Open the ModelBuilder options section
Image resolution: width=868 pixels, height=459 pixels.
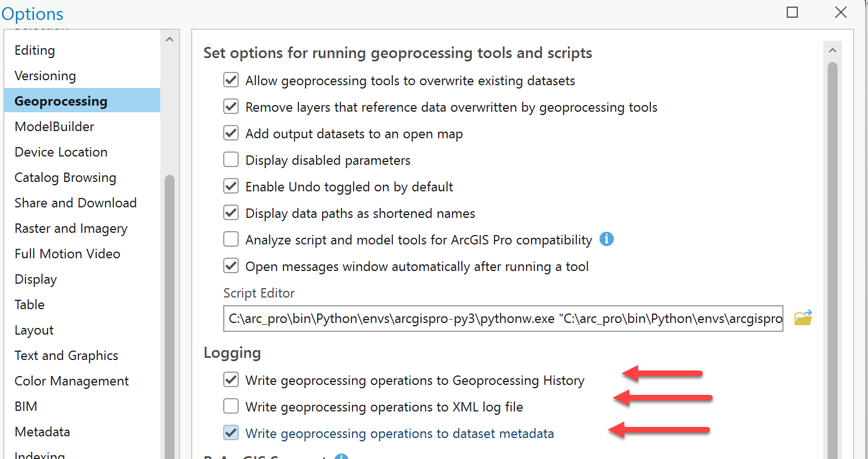54,126
